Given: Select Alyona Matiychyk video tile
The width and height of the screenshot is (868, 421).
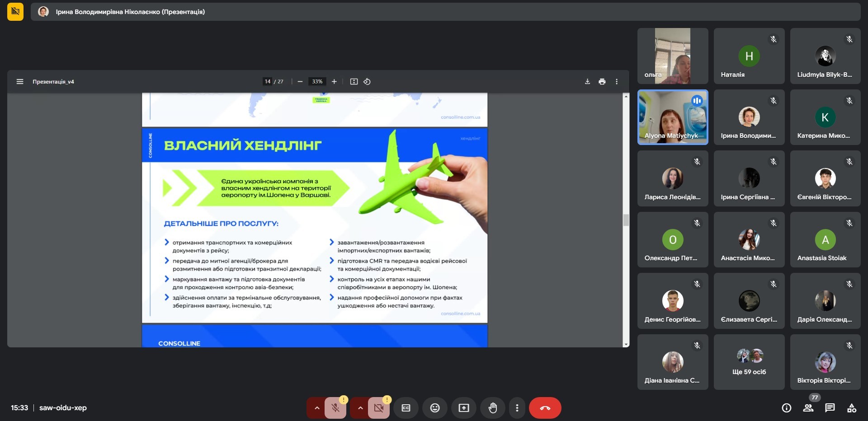Looking at the screenshot, I should pyautogui.click(x=673, y=117).
